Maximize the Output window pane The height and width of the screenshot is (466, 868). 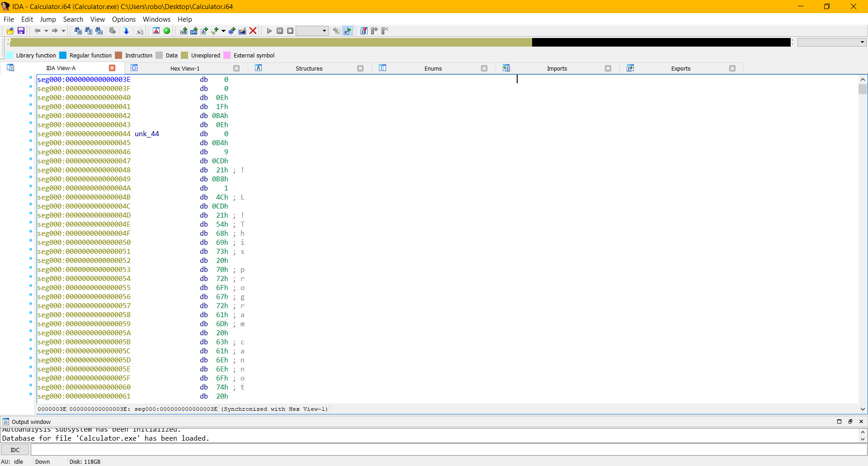(840, 421)
